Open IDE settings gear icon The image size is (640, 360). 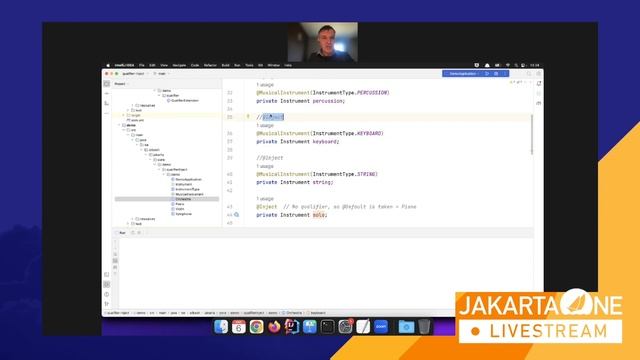coord(538,74)
